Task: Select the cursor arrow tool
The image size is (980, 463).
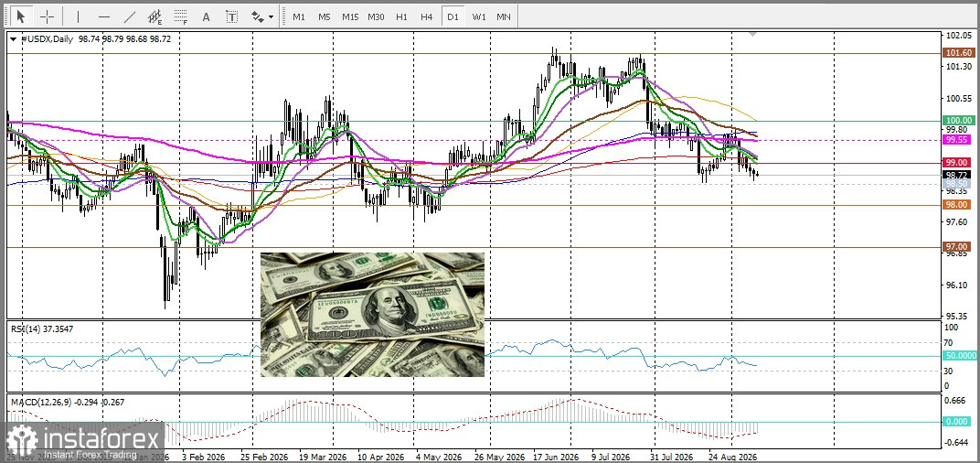Action: [22, 16]
